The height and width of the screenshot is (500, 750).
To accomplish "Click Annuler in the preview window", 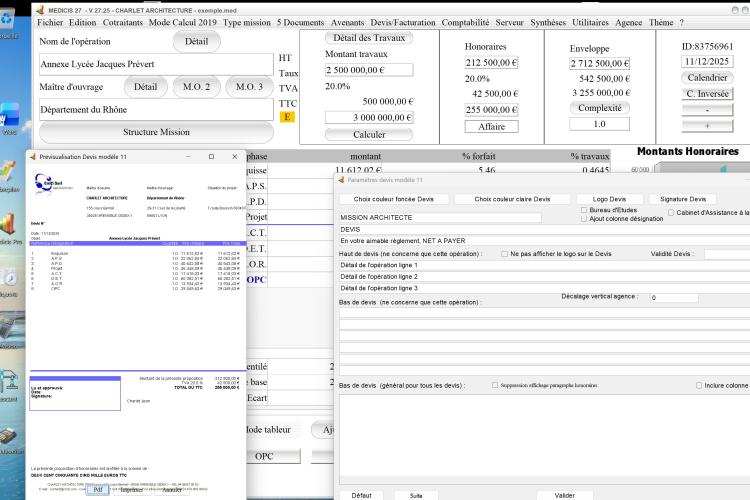I will tap(172, 489).
